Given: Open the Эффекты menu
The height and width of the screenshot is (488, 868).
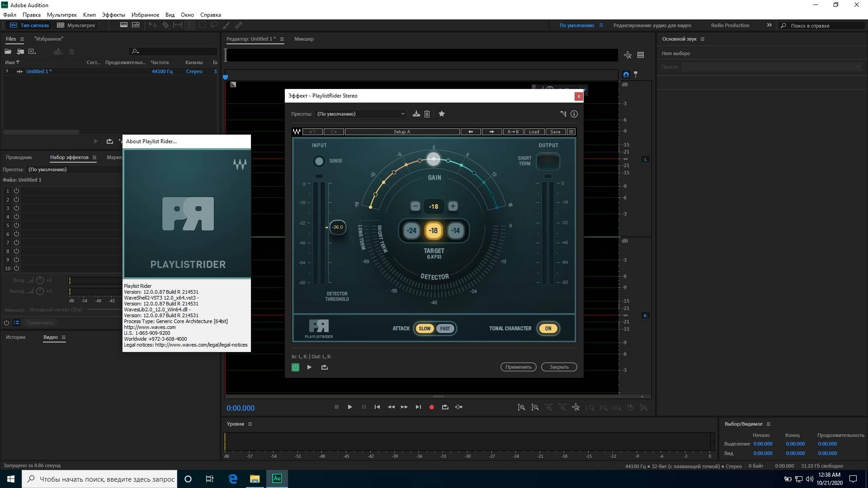Looking at the screenshot, I should [x=113, y=15].
